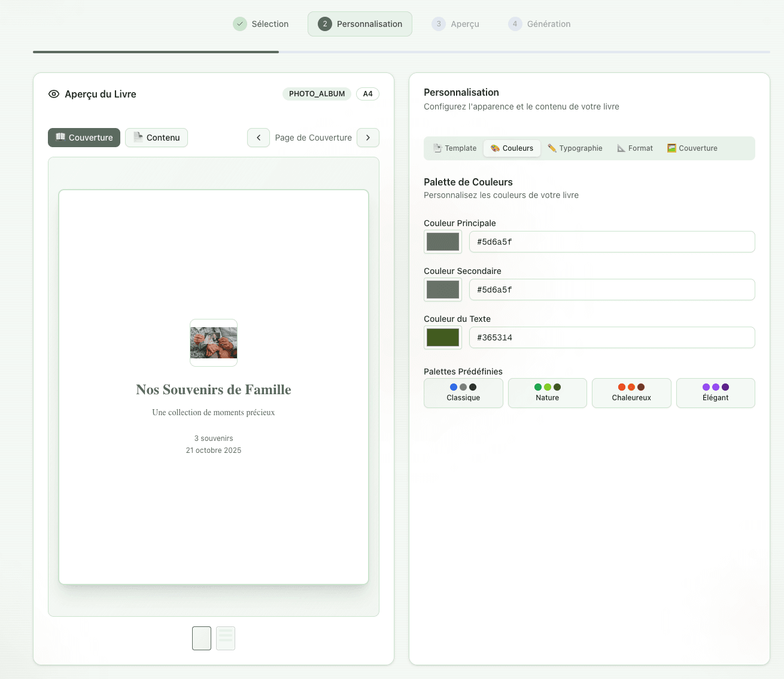Image resolution: width=784 pixels, height=679 pixels.
Task: Jump to the Génération step
Action: [x=539, y=24]
